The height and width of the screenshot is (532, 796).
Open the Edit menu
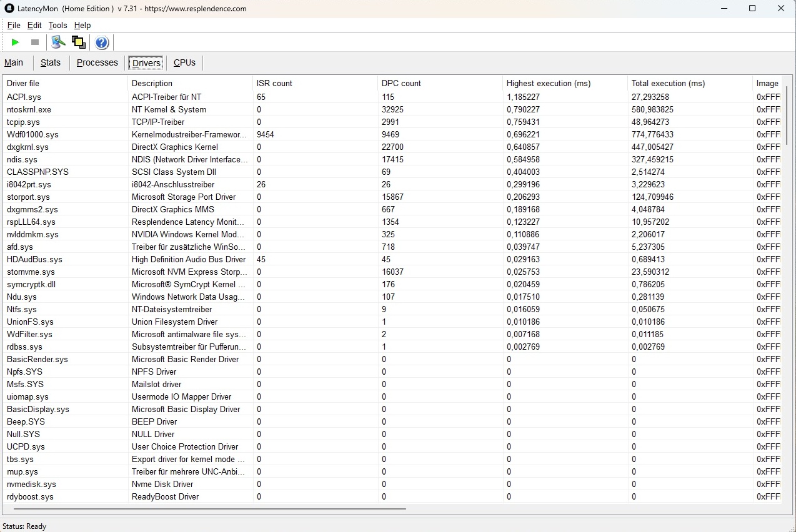[x=34, y=26]
